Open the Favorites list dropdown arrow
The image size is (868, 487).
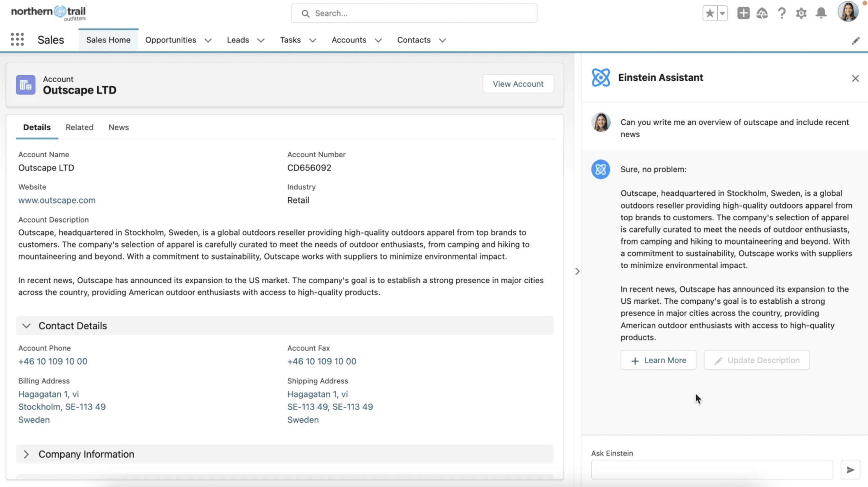tap(723, 13)
